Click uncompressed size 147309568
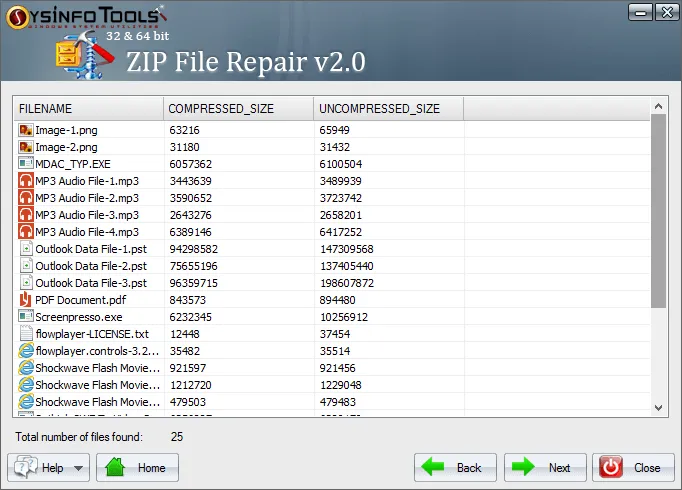Screen dimensions: 682x490 pyautogui.click(x=347, y=249)
